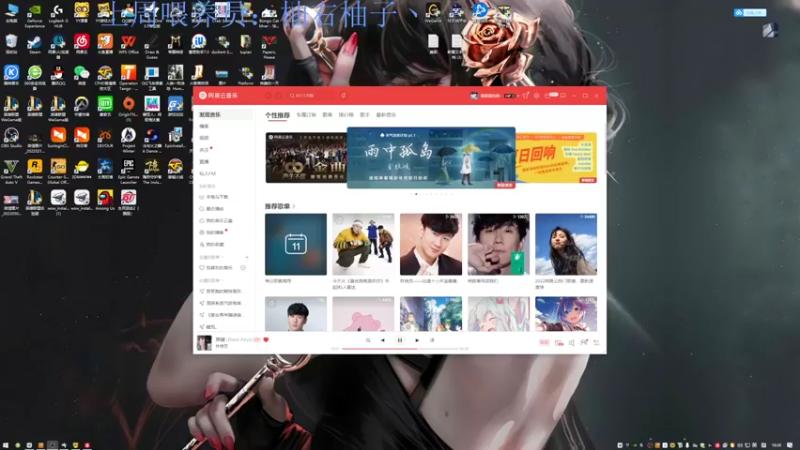Select the 最新音乐 tab
The image size is (800, 450).
click(386, 115)
